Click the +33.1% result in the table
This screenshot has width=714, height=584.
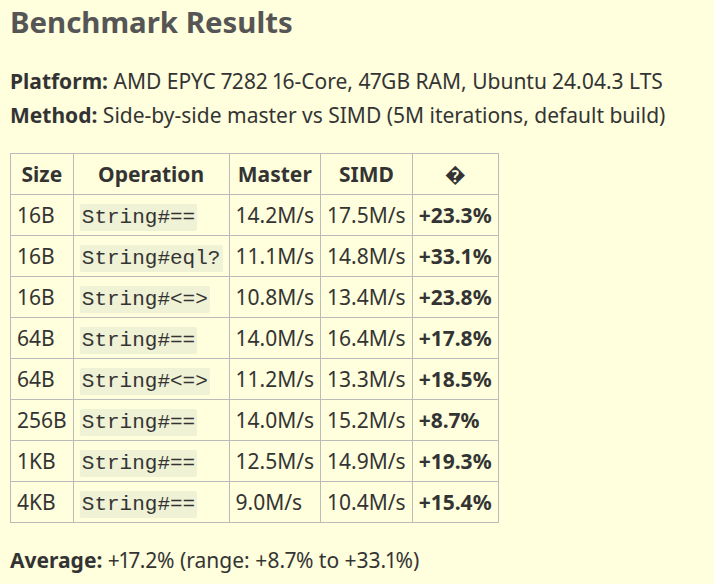point(455,257)
